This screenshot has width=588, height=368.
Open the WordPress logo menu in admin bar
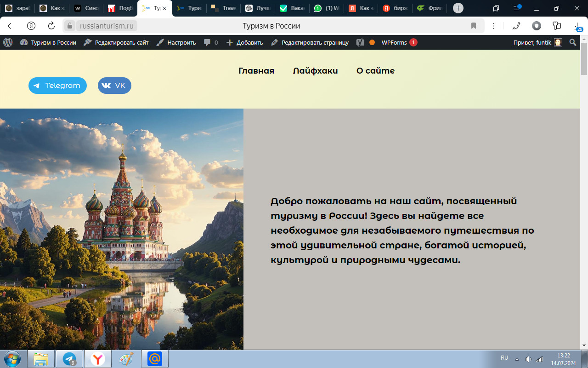(x=8, y=42)
